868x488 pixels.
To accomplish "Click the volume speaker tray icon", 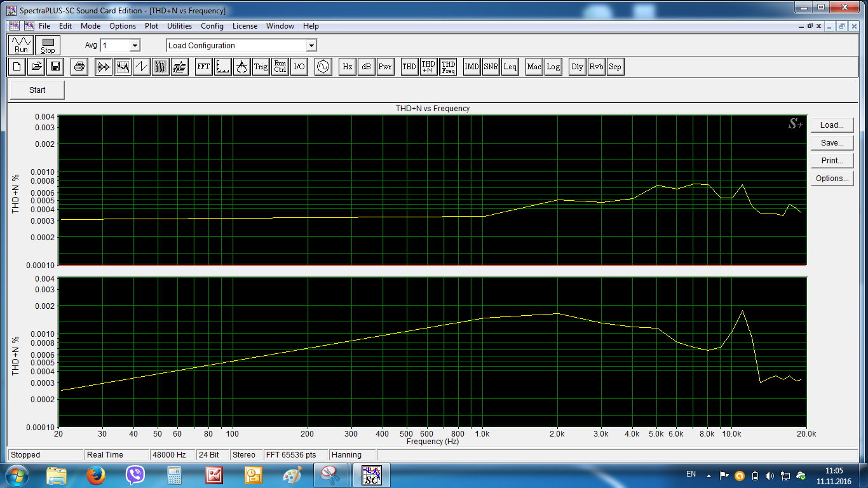I will [770, 475].
